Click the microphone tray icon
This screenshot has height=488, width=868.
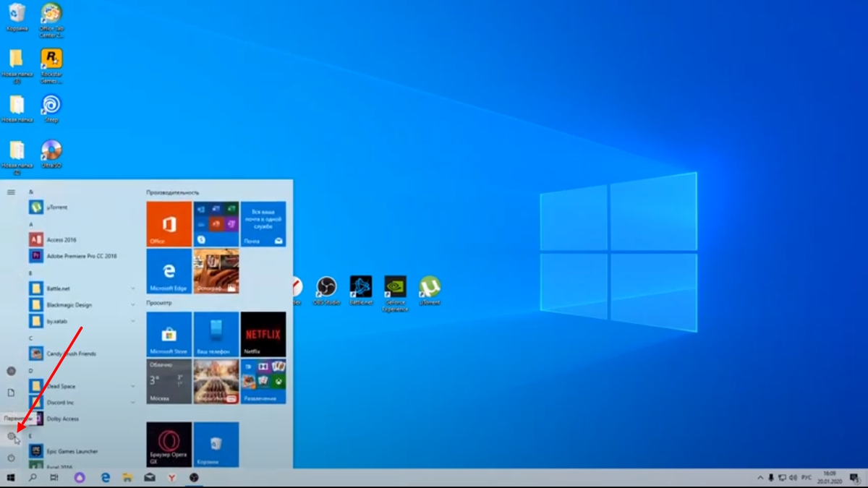pyautogui.click(x=771, y=478)
